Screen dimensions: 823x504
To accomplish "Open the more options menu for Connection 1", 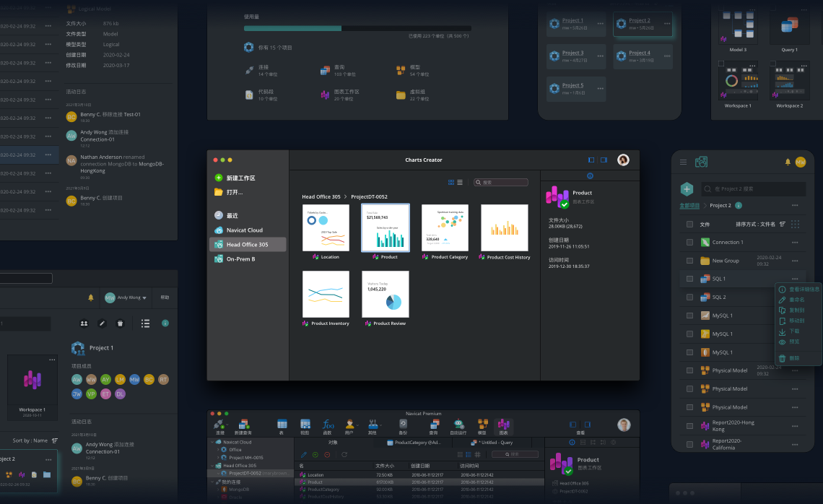I will click(795, 243).
